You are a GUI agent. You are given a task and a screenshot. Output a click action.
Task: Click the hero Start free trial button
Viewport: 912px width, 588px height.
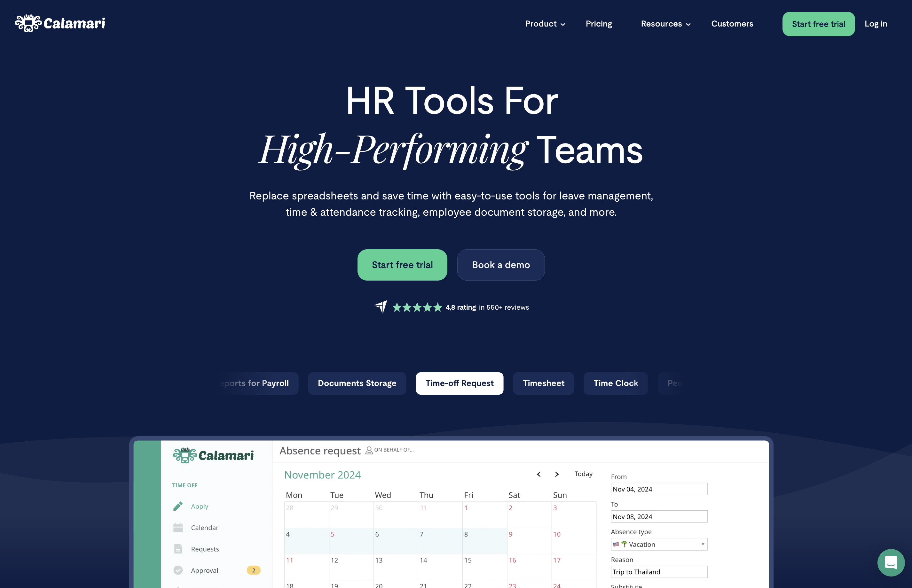click(x=402, y=265)
